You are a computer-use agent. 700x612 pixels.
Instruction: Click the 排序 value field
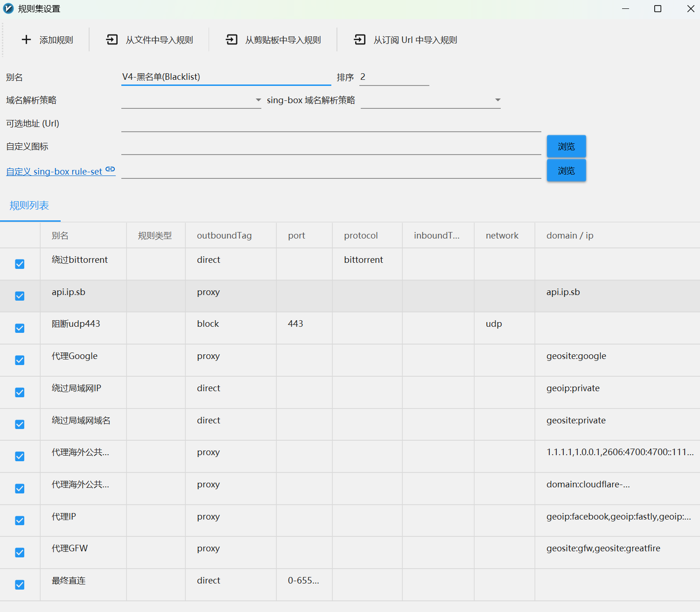(394, 77)
